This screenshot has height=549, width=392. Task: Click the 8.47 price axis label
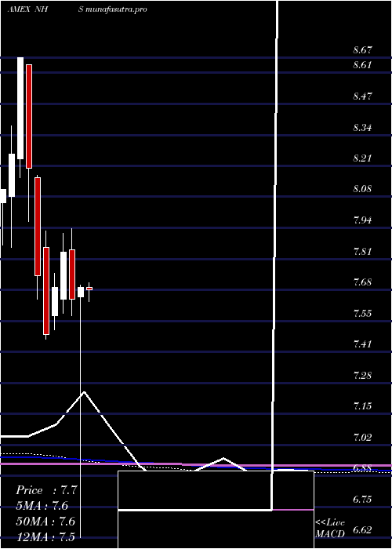pos(362,96)
